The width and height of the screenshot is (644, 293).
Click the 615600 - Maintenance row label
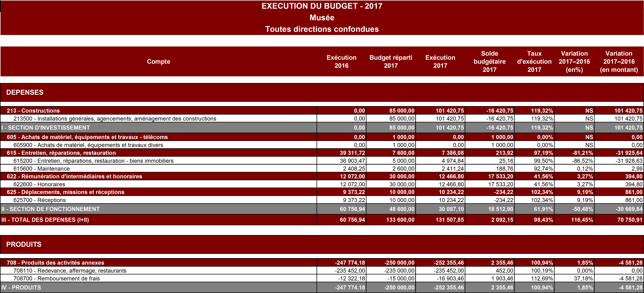(x=42, y=168)
